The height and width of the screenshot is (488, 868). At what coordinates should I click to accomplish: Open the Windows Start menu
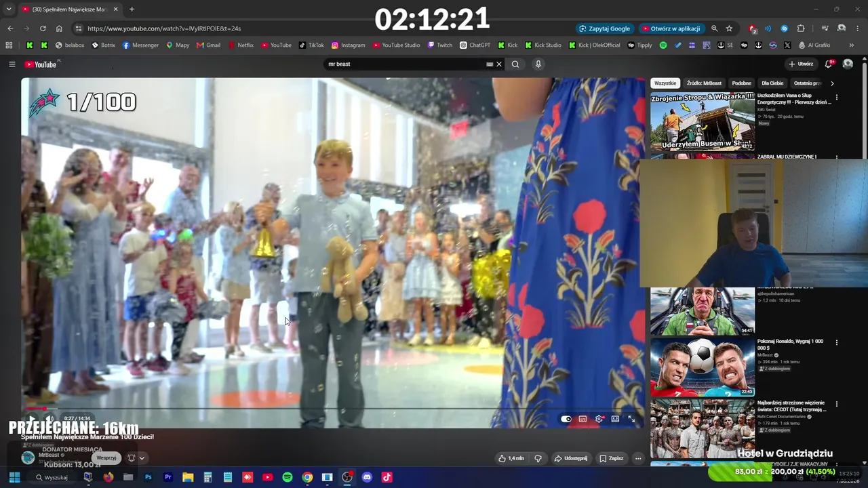(x=14, y=477)
